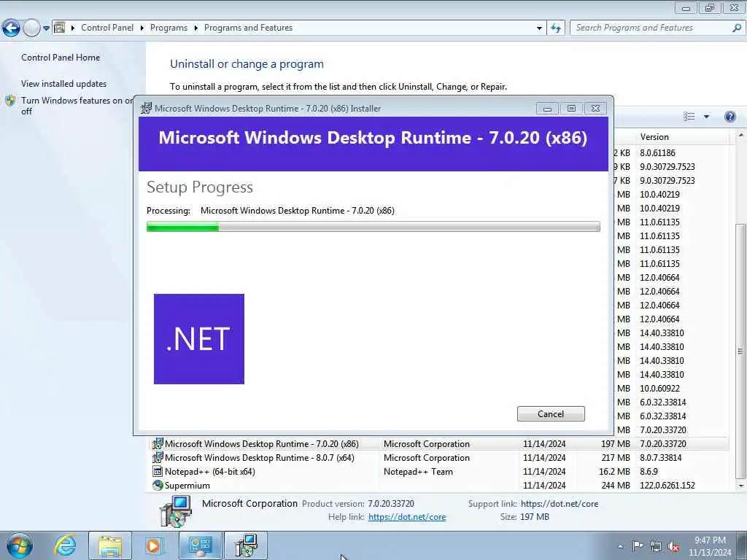Click the setup progress bar
The width and height of the screenshot is (747, 560).
(x=373, y=227)
